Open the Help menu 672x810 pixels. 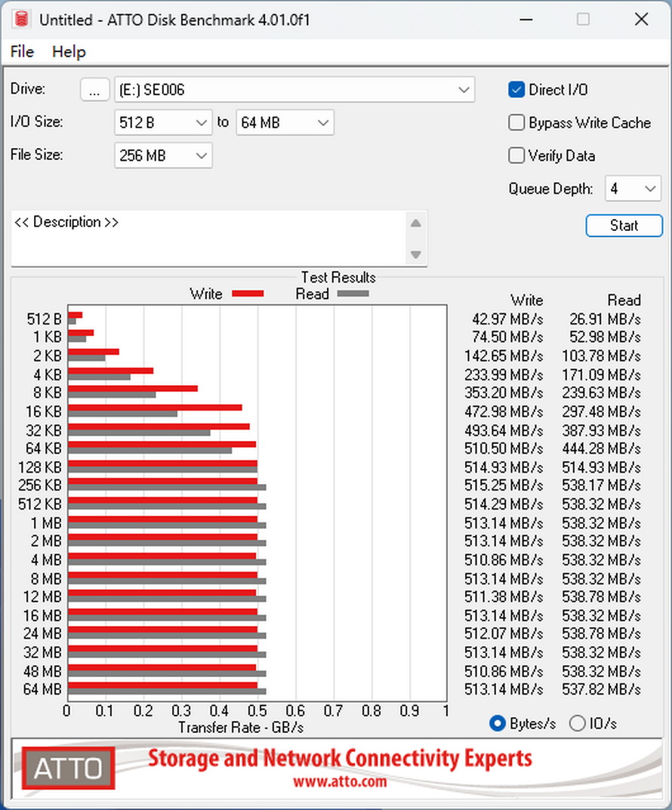69,52
